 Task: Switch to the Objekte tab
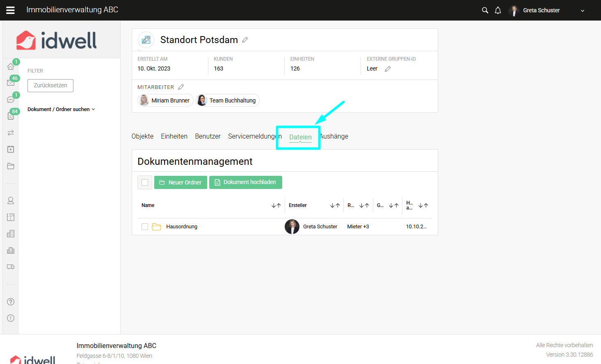[x=142, y=136]
